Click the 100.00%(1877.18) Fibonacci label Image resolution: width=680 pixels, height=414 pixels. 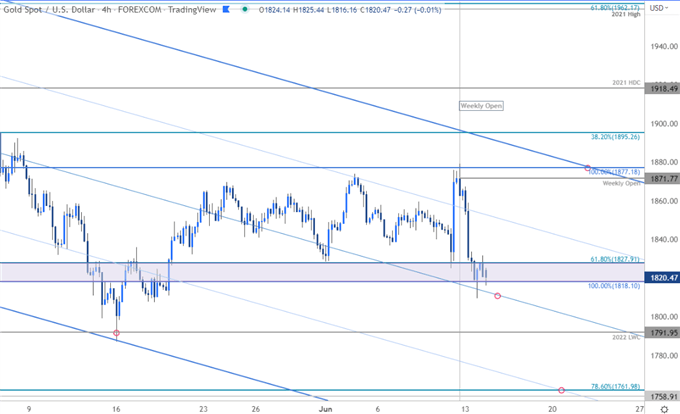tap(614, 172)
